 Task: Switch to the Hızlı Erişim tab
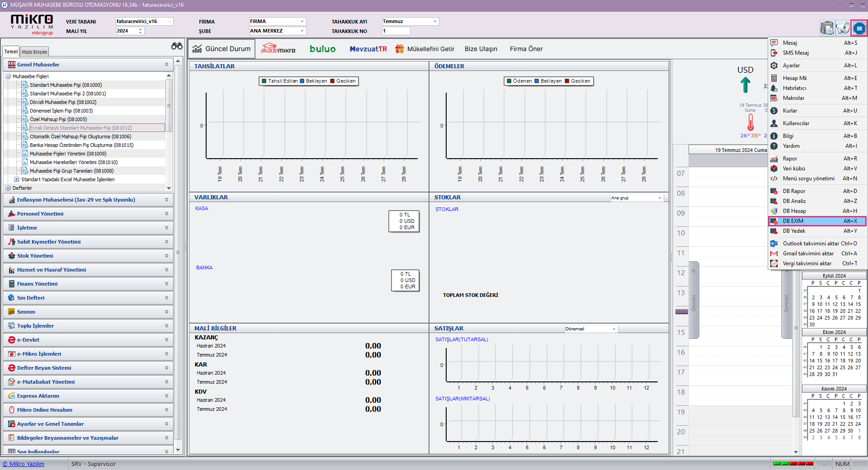[34, 52]
